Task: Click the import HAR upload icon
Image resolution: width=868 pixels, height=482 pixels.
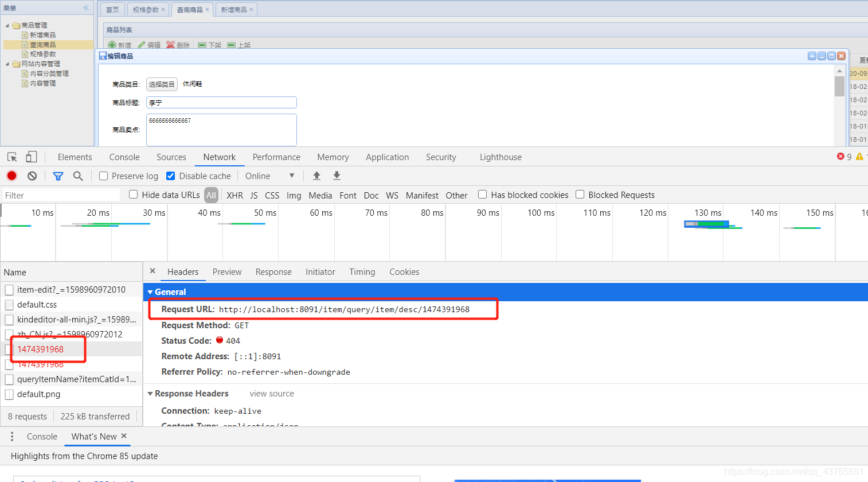Action: pyautogui.click(x=316, y=176)
